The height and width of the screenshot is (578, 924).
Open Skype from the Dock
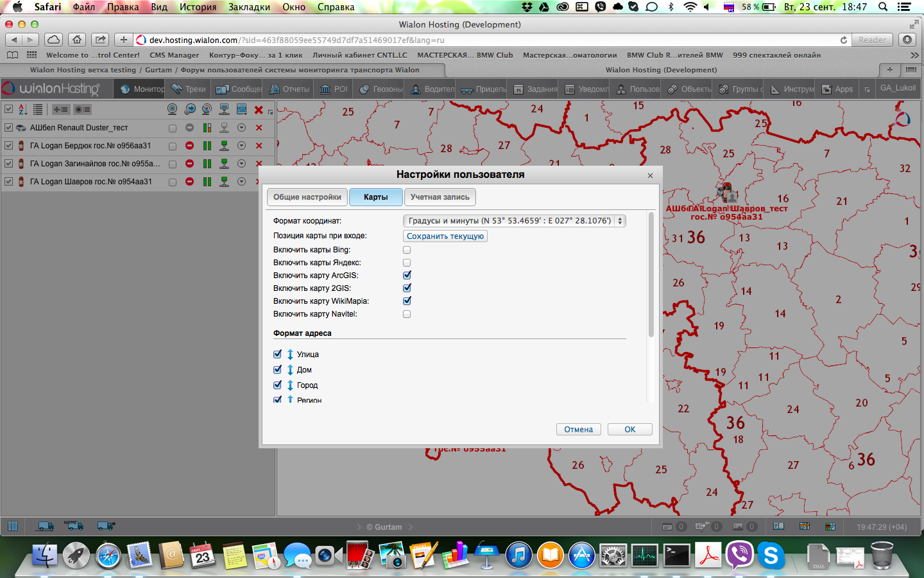click(771, 556)
